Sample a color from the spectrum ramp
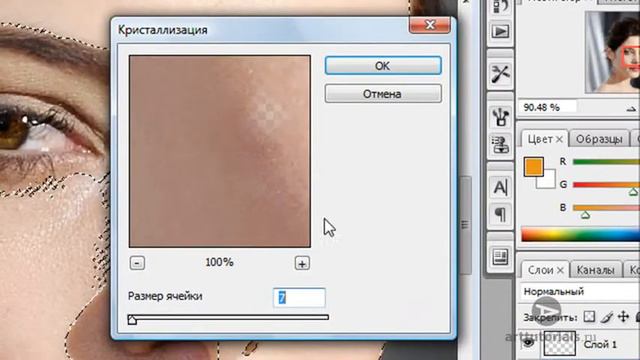640x360 pixels. pos(580,235)
